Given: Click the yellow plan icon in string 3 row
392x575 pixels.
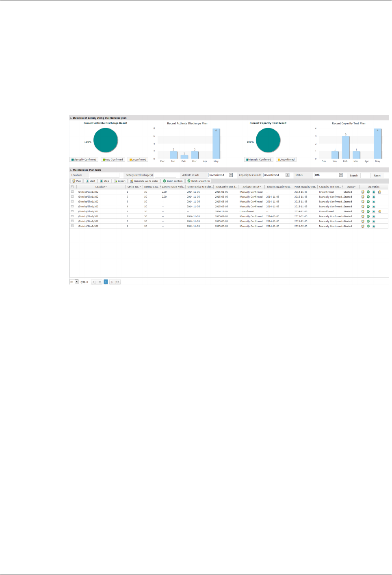Looking at the screenshot, I should (363, 202).
